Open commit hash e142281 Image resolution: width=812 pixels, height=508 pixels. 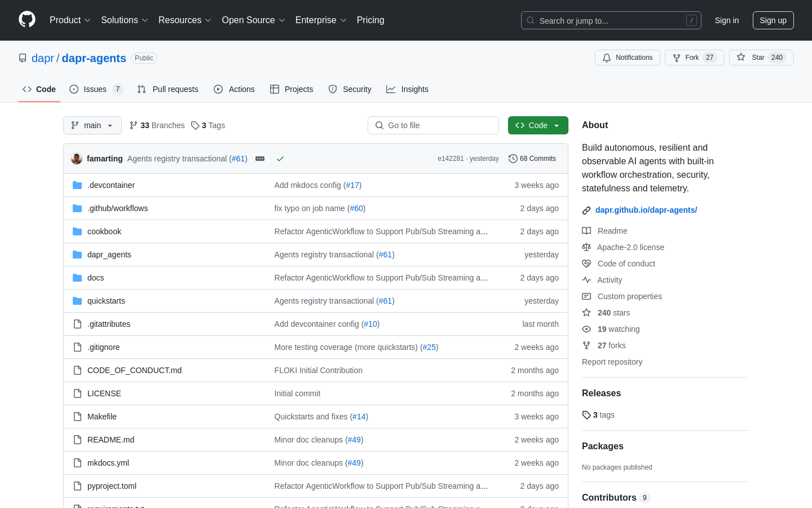(x=451, y=159)
